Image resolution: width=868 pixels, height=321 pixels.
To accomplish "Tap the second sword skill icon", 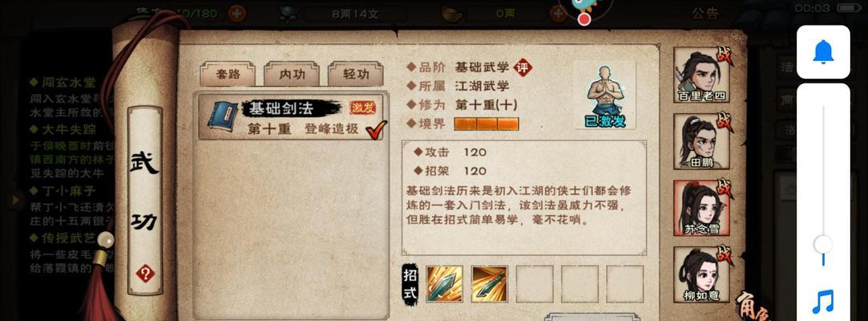I will [x=490, y=284].
